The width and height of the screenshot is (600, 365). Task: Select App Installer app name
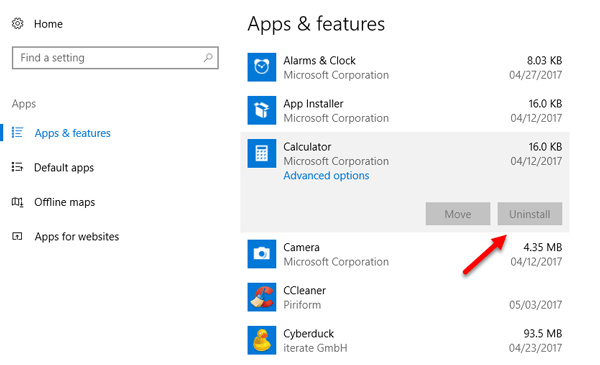point(313,104)
